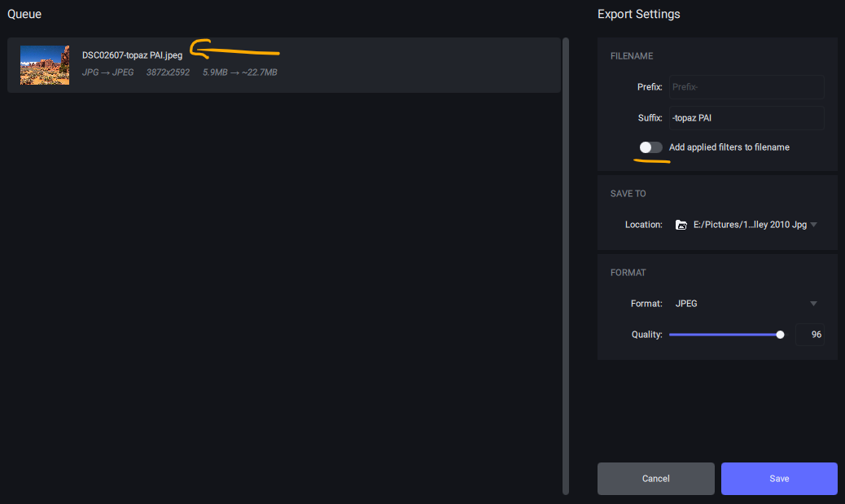845x504 pixels.
Task: Open the save Location path dropdown
Action: [746, 225]
